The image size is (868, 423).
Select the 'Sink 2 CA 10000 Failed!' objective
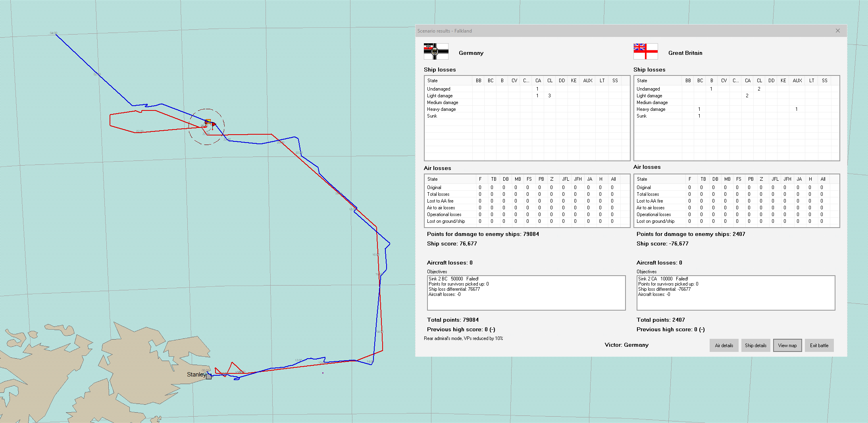663,279
